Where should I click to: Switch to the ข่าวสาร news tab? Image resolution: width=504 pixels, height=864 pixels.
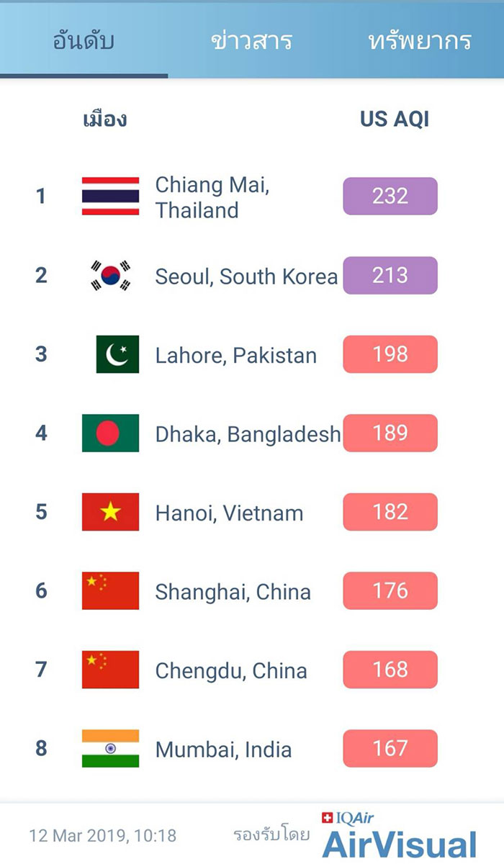click(x=252, y=40)
